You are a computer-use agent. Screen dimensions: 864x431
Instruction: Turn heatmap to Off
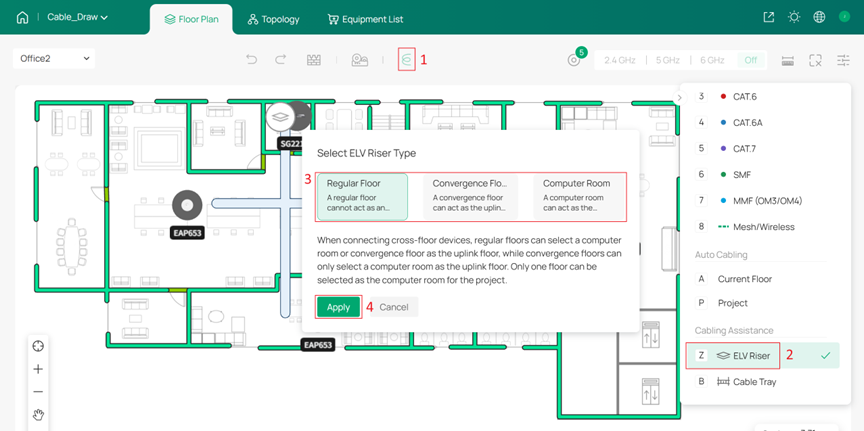[x=750, y=60]
